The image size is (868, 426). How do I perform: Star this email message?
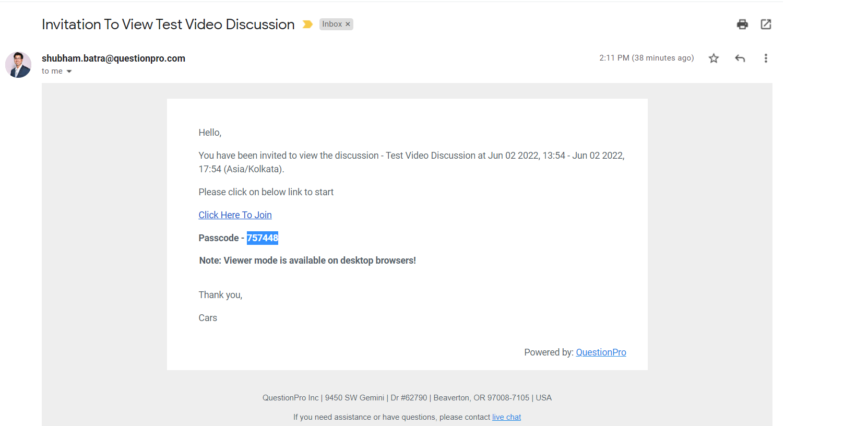point(714,58)
